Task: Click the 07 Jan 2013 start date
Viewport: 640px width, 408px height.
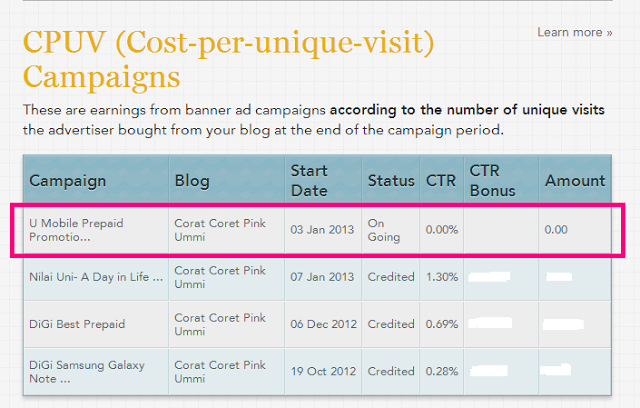Action: [322, 276]
